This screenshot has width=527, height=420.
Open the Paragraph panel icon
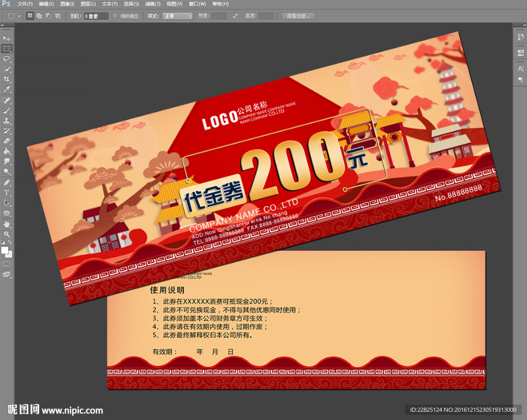521,79
